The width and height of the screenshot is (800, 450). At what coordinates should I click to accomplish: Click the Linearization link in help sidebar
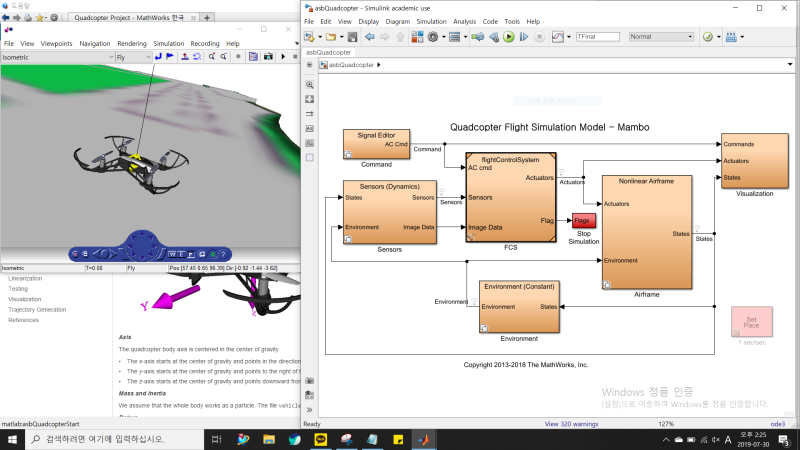25,279
